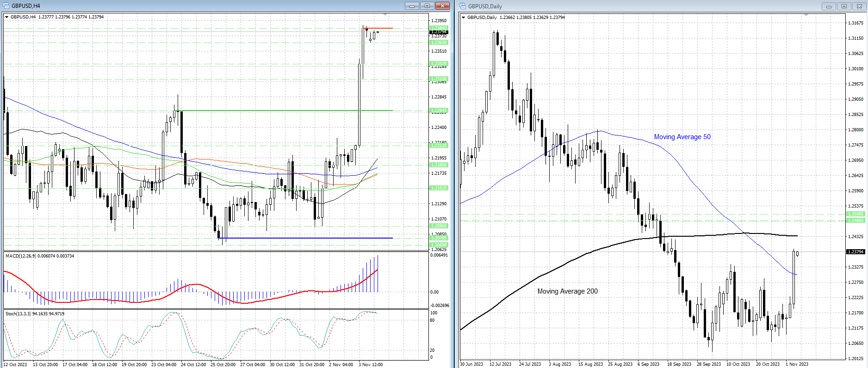Select the "Moving Average 200" text label

567,291
